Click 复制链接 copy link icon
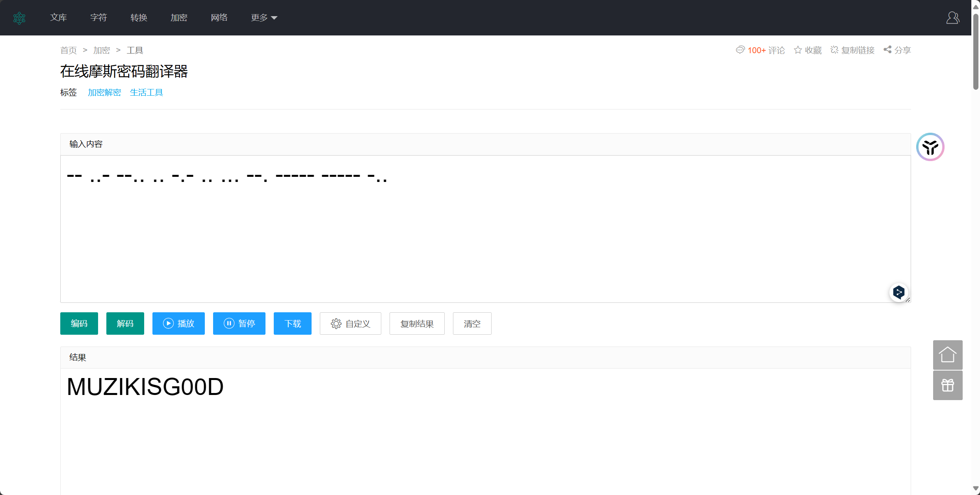This screenshot has width=980, height=495. coord(852,50)
